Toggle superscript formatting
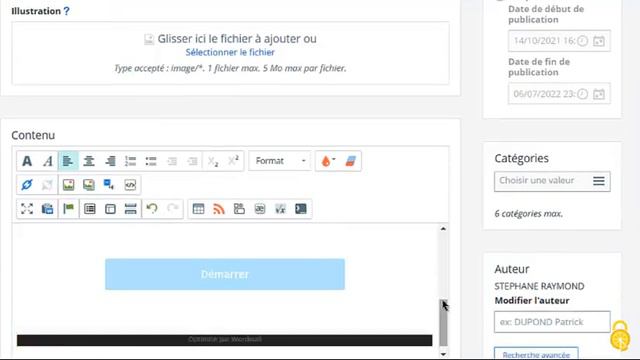The image size is (640, 360). coord(233,161)
